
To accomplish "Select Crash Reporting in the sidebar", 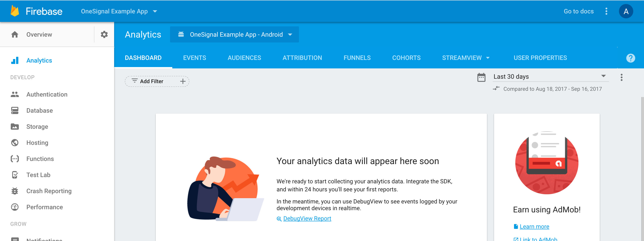I will click(57, 191).
